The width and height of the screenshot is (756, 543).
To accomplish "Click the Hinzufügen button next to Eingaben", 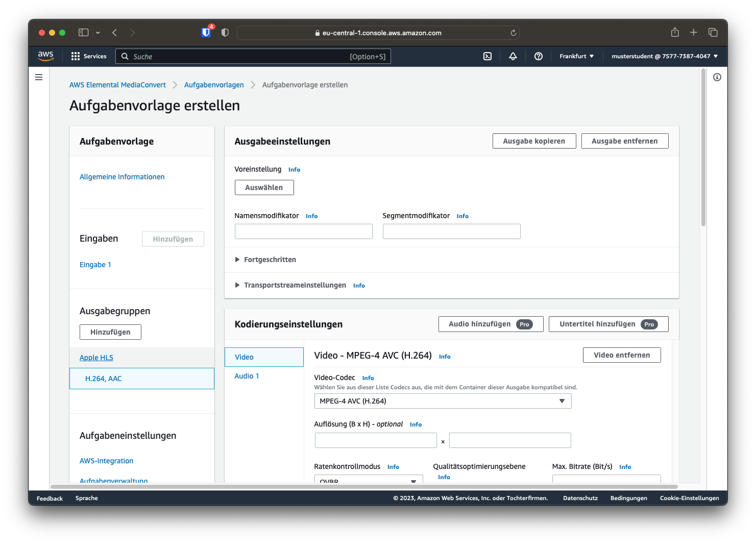I will coord(173,239).
